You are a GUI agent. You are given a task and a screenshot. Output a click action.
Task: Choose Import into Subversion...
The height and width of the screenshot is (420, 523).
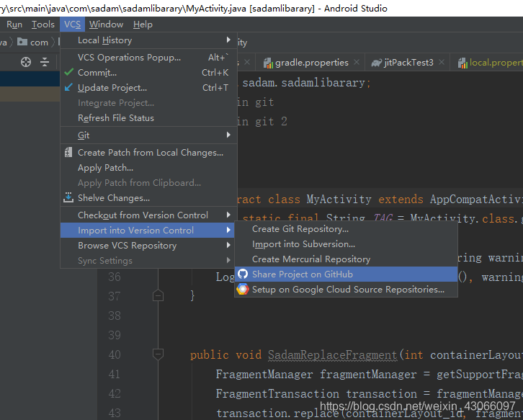point(346,244)
